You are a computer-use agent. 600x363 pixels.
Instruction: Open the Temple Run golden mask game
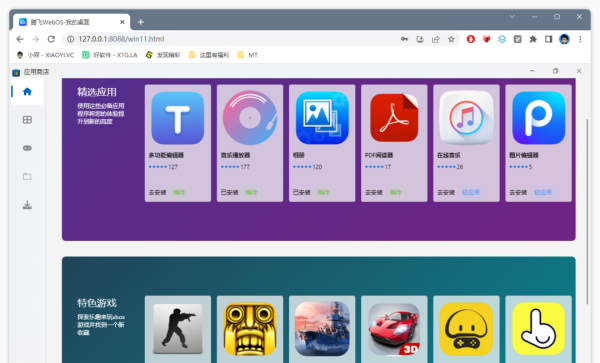(x=250, y=329)
